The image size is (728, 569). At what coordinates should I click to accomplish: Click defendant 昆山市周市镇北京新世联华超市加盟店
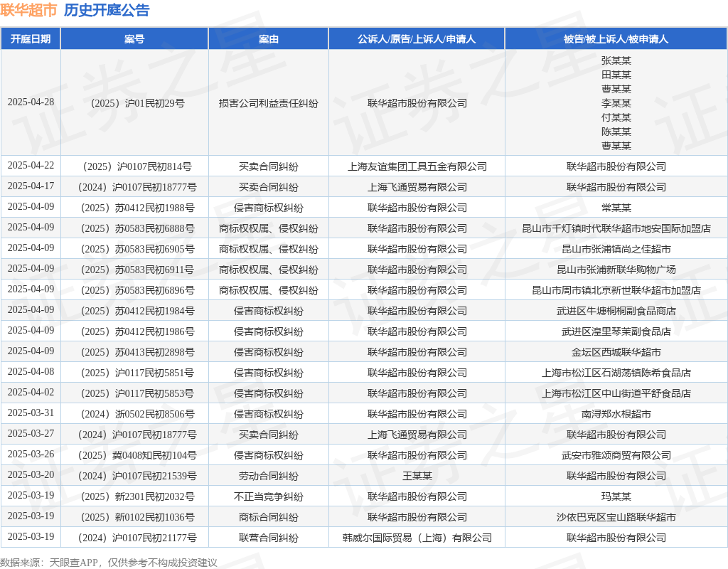(616, 290)
